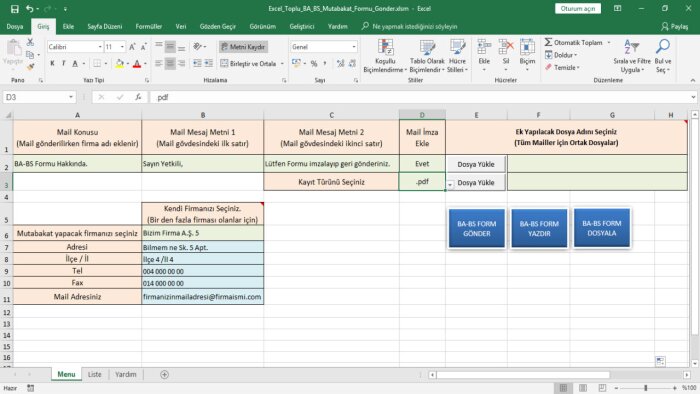The image size is (700, 394).
Task: Expand the Genel number format dropdown
Action: (354, 47)
